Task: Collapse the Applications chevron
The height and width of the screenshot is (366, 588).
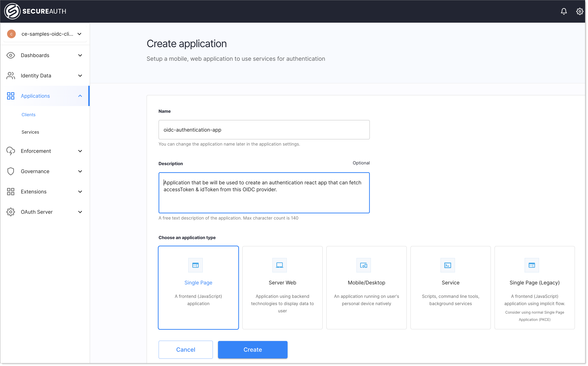Action: [x=80, y=96]
